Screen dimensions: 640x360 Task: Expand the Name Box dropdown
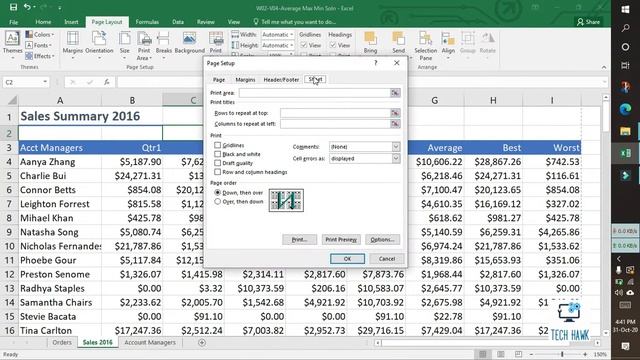point(45,82)
